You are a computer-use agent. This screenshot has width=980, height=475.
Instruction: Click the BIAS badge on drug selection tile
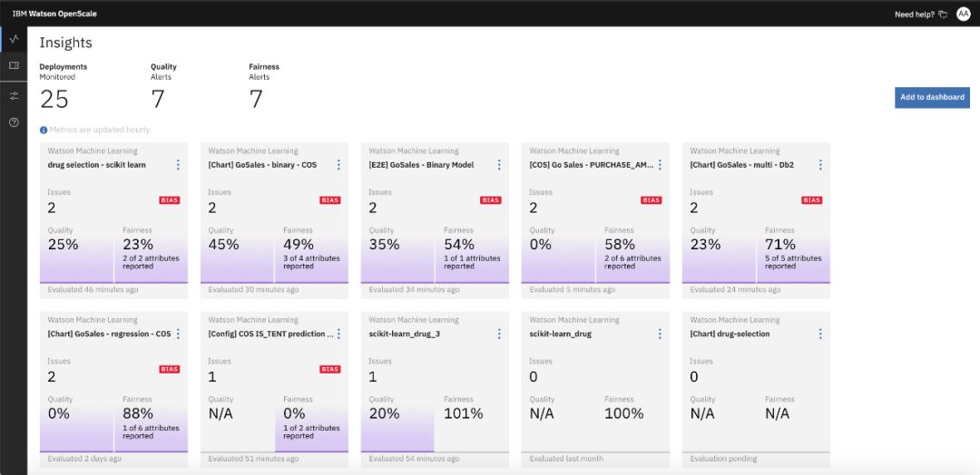coord(169,200)
